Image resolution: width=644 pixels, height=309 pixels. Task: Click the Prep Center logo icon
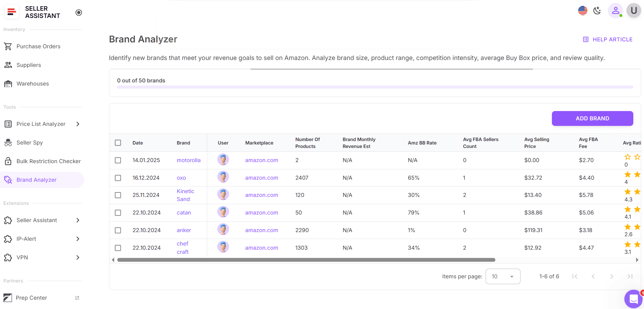click(8, 298)
